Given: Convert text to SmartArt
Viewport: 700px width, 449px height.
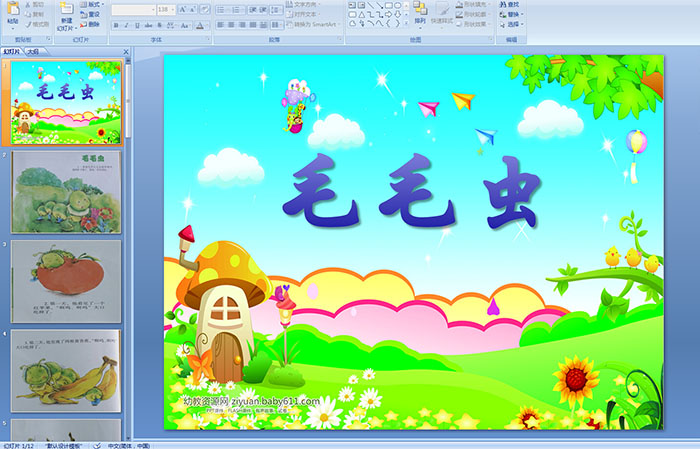Looking at the screenshot, I should [x=314, y=24].
